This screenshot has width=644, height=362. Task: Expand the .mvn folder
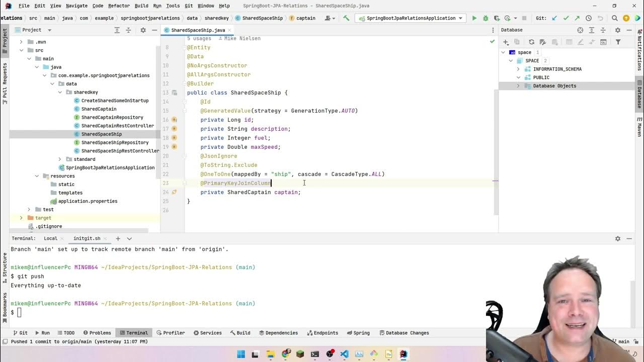pyautogui.click(x=21, y=42)
